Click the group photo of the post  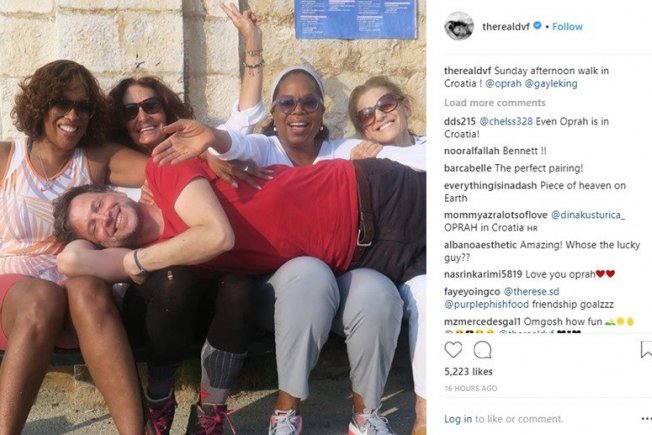[213, 218]
